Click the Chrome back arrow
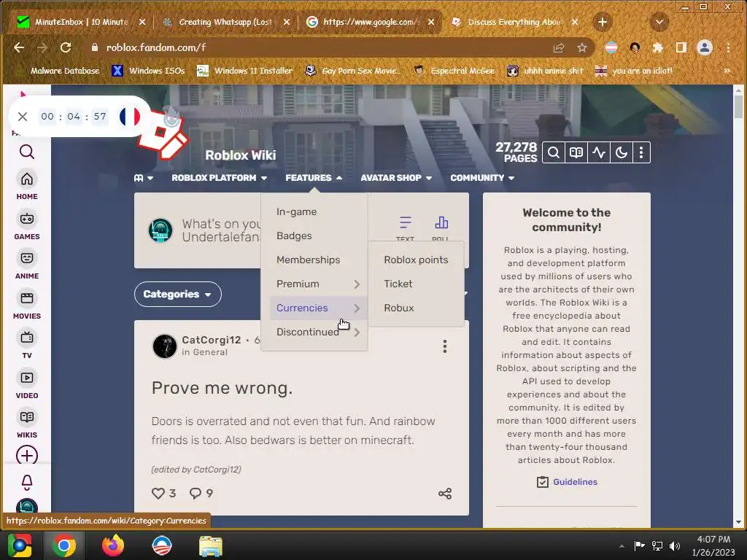The height and width of the screenshot is (560, 747). click(x=18, y=47)
